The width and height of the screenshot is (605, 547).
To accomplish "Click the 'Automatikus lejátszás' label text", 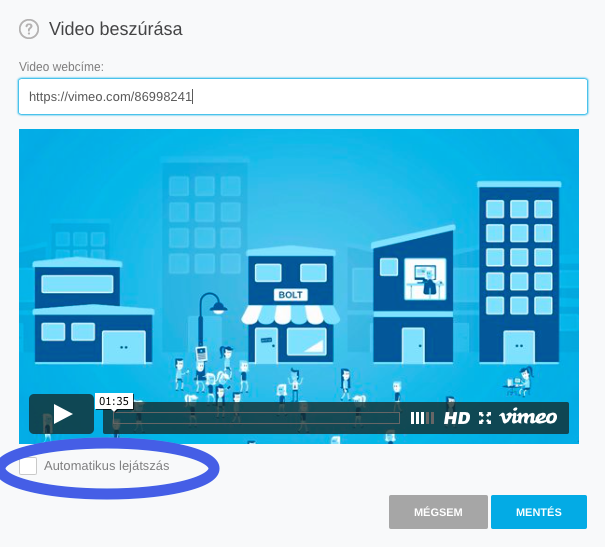I will pos(106,466).
